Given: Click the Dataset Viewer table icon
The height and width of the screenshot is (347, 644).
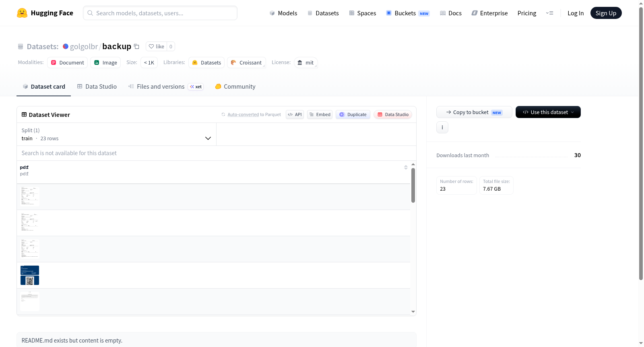Looking at the screenshot, I should coord(24,114).
